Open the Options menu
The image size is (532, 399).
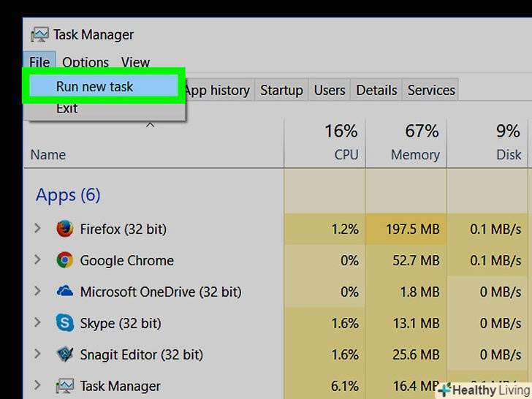point(85,62)
